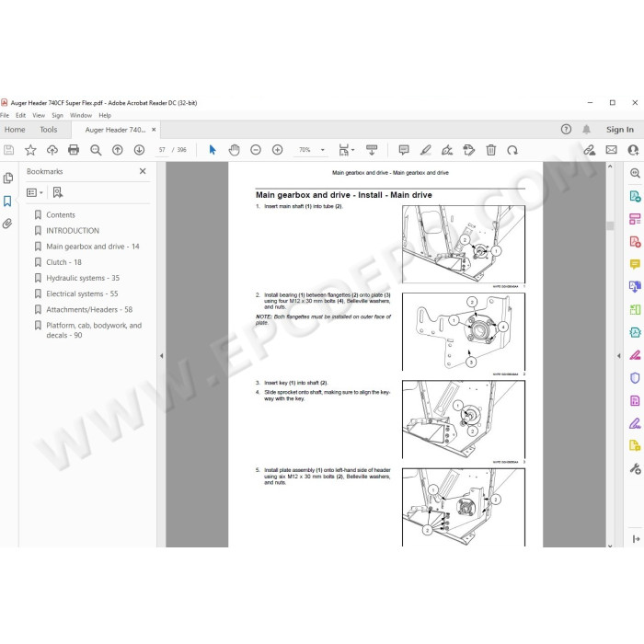Click the find current bookmark icon

[58, 192]
